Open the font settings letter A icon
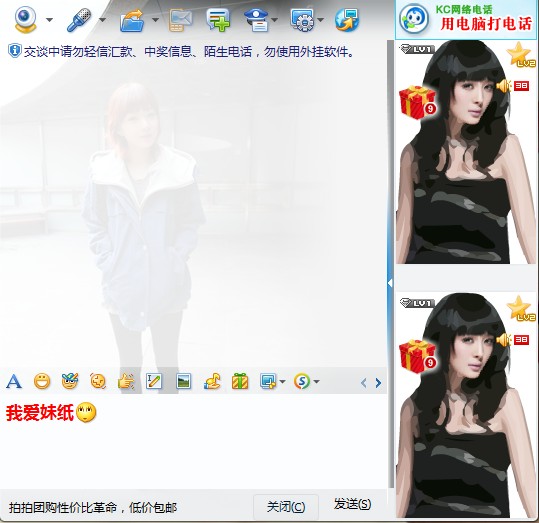 [x=14, y=381]
